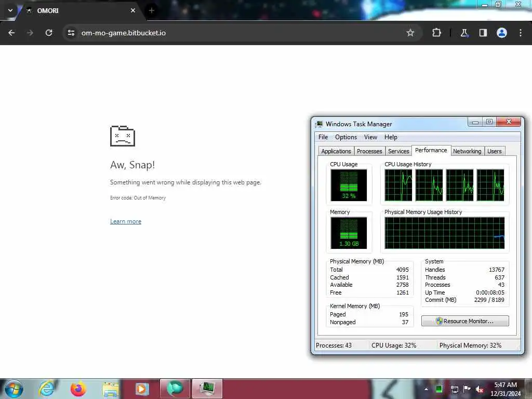
Task: Click the address bar URL om-mo-game.bitbucket.io
Action: (x=124, y=33)
